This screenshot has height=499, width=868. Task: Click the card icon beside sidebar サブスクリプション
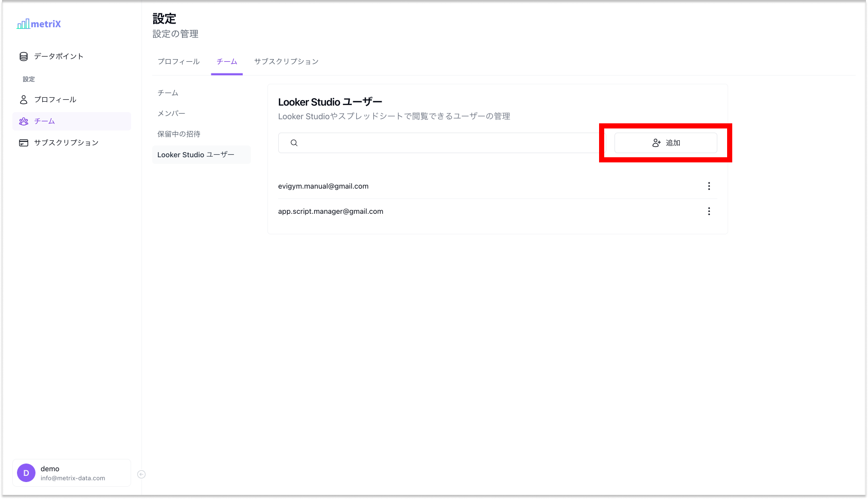point(24,143)
